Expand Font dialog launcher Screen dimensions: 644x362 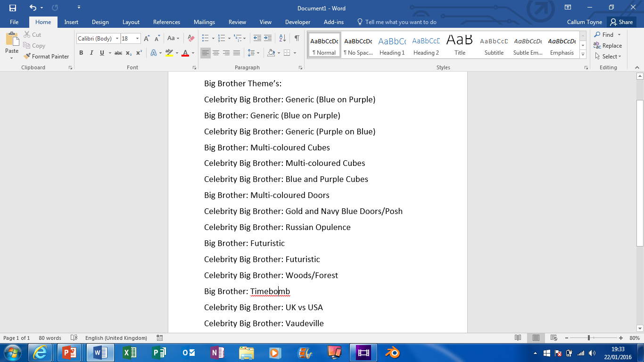[194, 68]
